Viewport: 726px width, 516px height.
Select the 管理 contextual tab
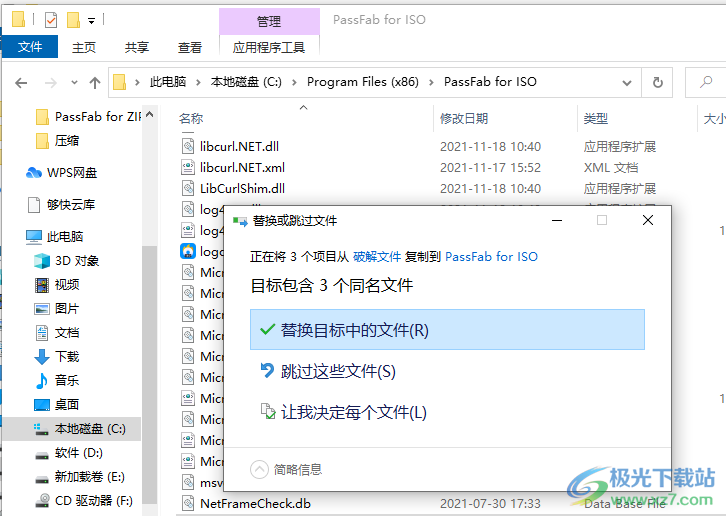point(269,21)
